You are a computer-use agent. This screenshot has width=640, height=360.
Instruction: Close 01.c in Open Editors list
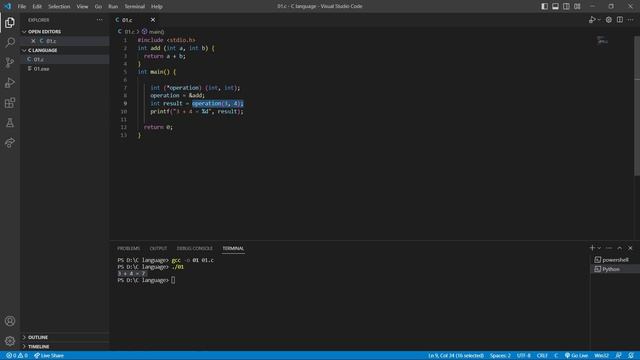[x=33, y=41]
